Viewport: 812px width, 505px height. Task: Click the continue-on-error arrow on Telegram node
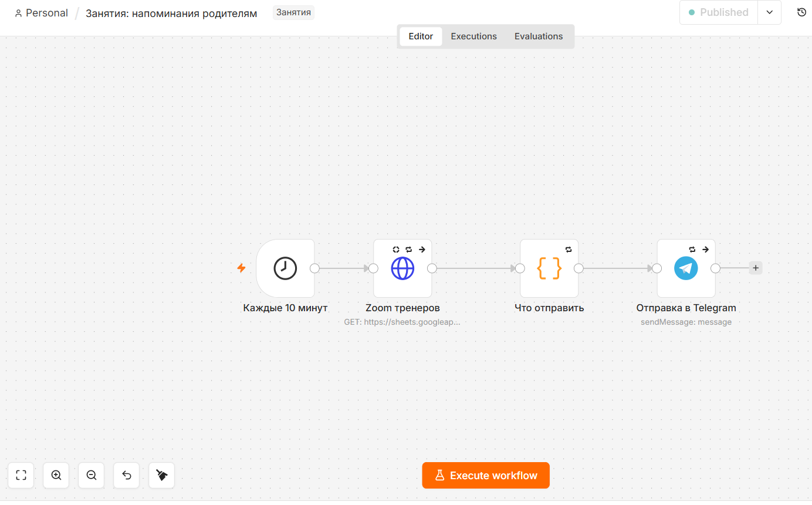click(x=705, y=250)
